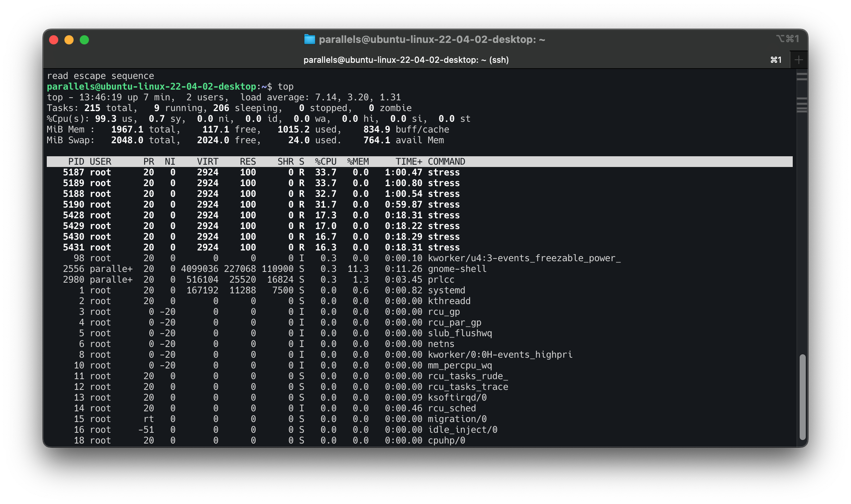Click the window title parallels@ubuntu text
This screenshot has height=504, width=851.
432,39
